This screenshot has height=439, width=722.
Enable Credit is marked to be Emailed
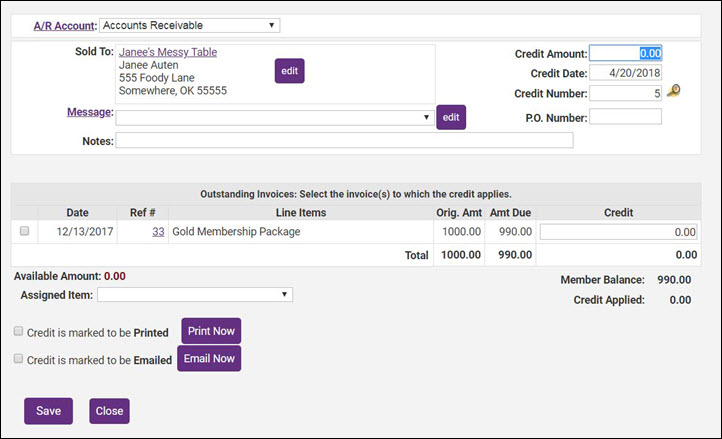pos(19,359)
